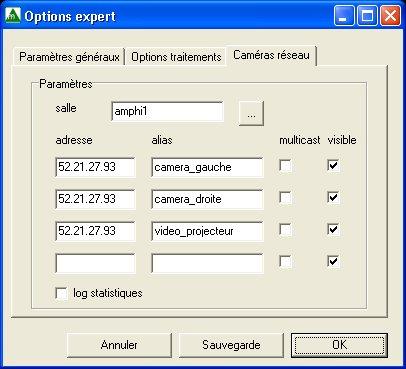The width and height of the screenshot is (406, 369).
Task: Select the Caméras réseau tab
Action: coord(271,55)
